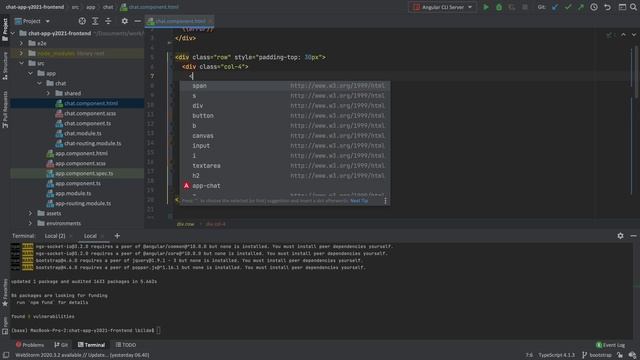Open Git Show History clock icon
The image size is (640, 360).
(x=594, y=7)
